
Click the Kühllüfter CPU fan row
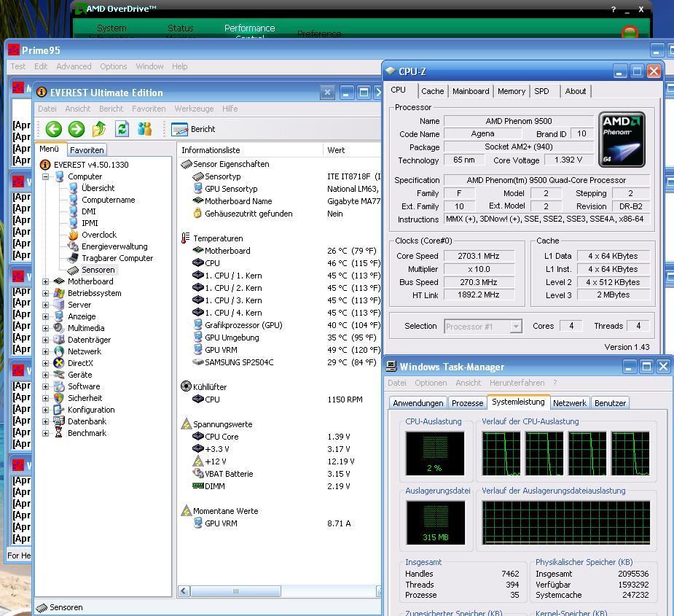coord(278,399)
